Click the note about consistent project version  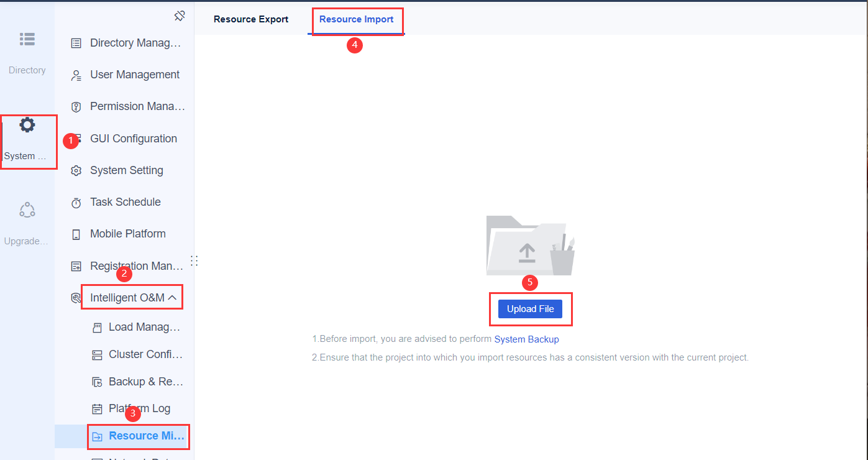point(531,357)
